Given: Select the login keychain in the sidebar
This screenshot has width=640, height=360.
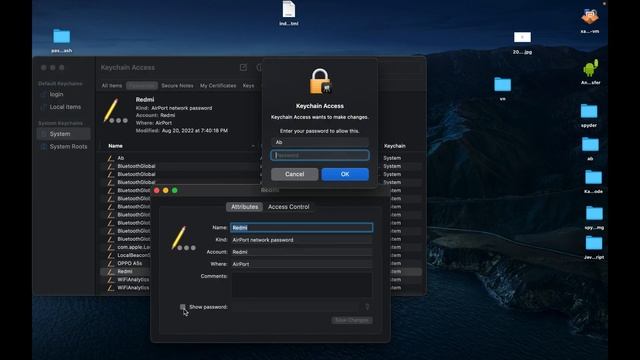Looking at the screenshot, I should (x=56, y=94).
